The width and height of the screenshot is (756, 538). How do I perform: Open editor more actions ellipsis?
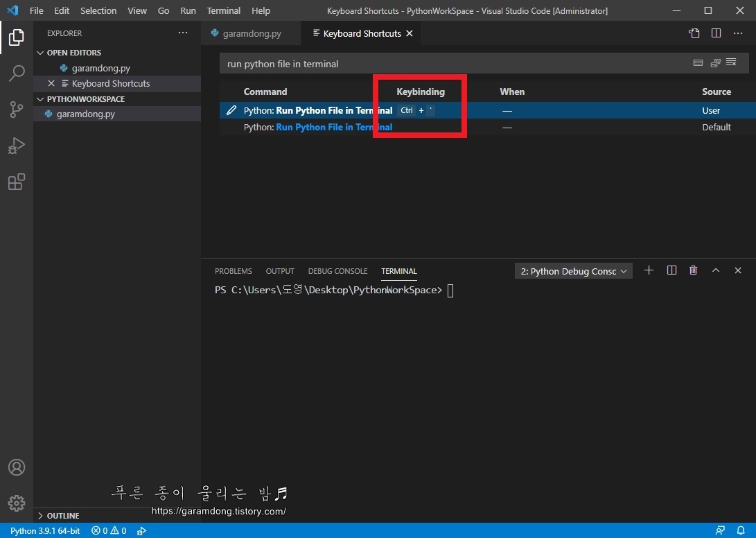(x=738, y=33)
